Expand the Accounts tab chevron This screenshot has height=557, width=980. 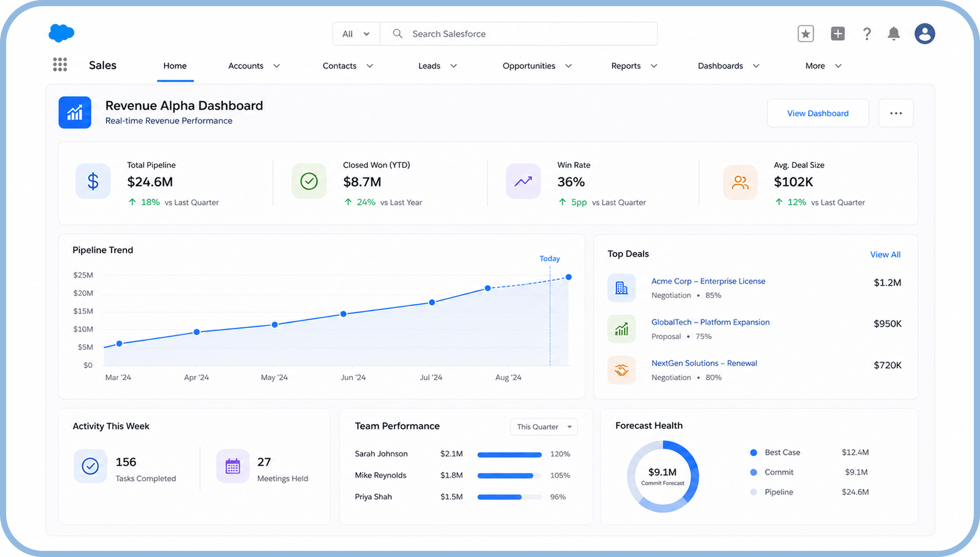pos(277,66)
